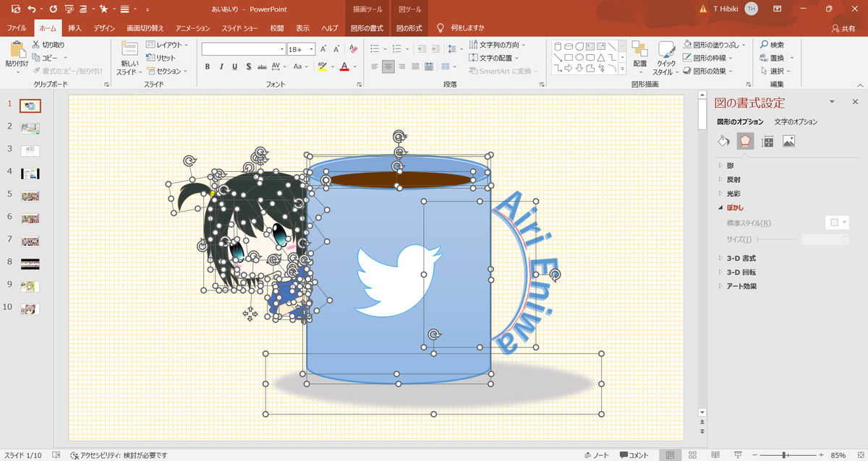Expand the shapes gallery more arrow
Image resolution: width=868 pixels, height=461 pixels.
click(623, 69)
